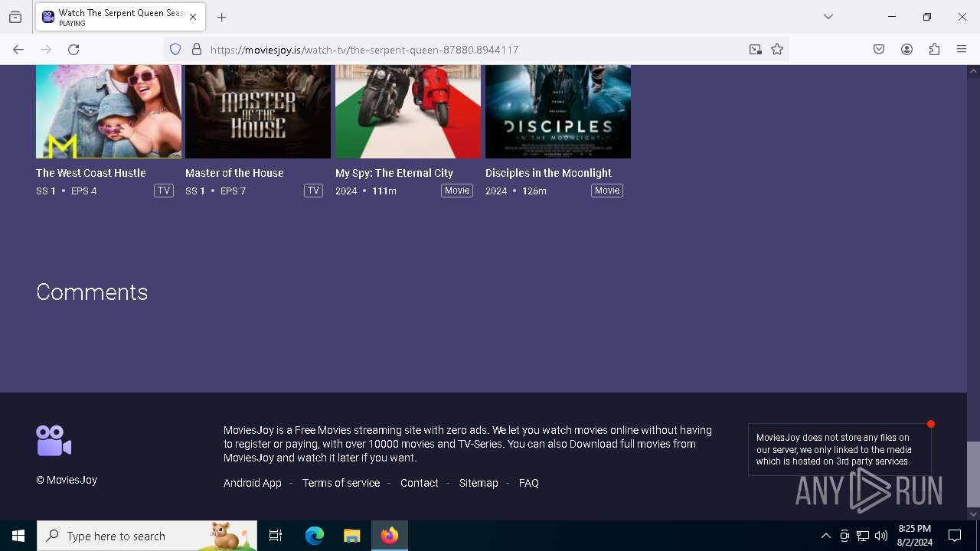The width and height of the screenshot is (980, 551).
Task: Click Movie badge under My Spy
Action: 457,191
